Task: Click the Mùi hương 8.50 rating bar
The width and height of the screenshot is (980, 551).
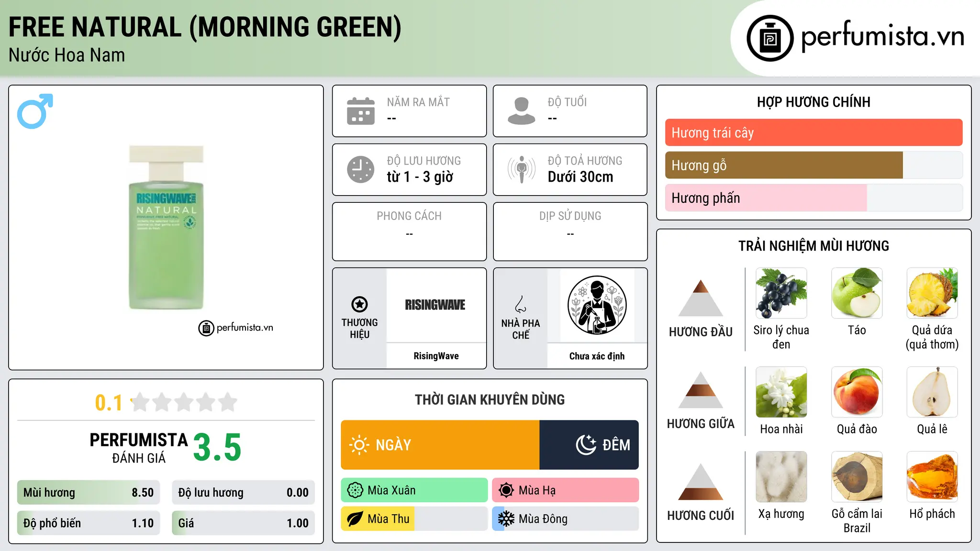Action: 89,492
